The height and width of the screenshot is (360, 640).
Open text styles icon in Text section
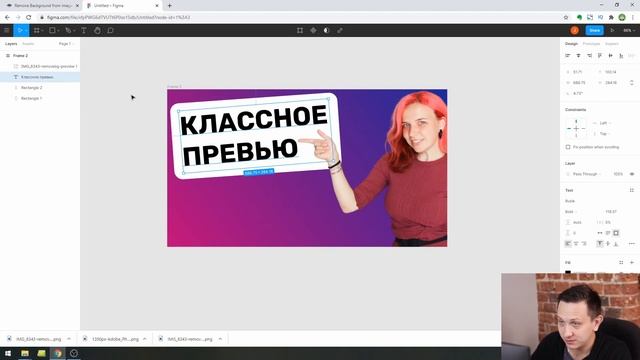click(x=632, y=190)
